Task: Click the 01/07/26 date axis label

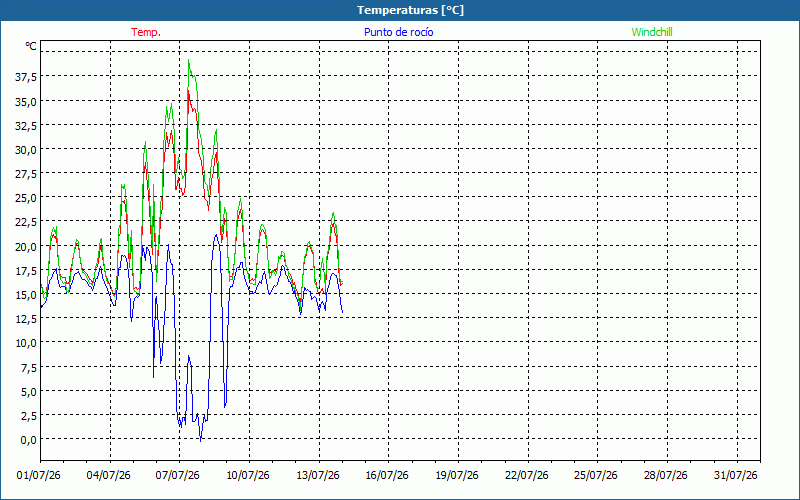Action: click(x=39, y=475)
